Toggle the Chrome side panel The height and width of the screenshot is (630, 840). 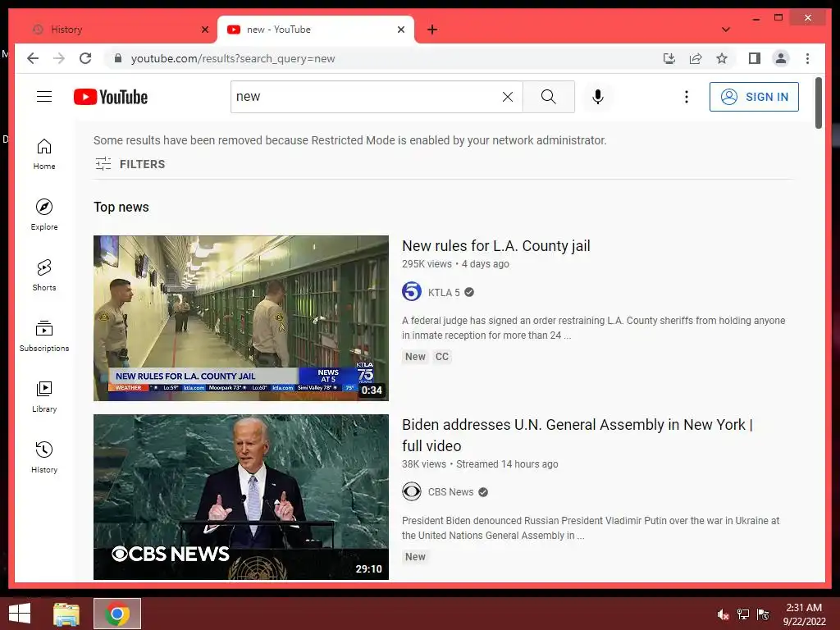coord(755,58)
